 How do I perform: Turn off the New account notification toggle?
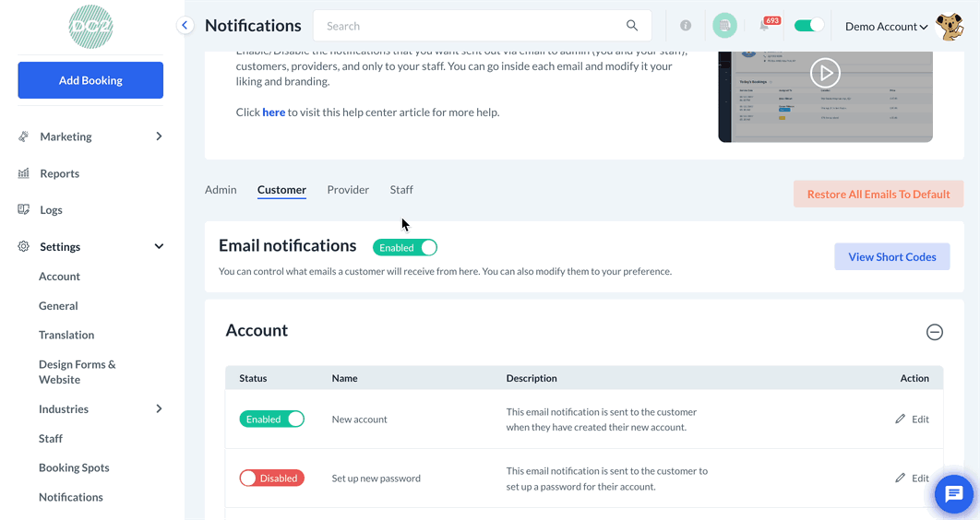tap(272, 420)
